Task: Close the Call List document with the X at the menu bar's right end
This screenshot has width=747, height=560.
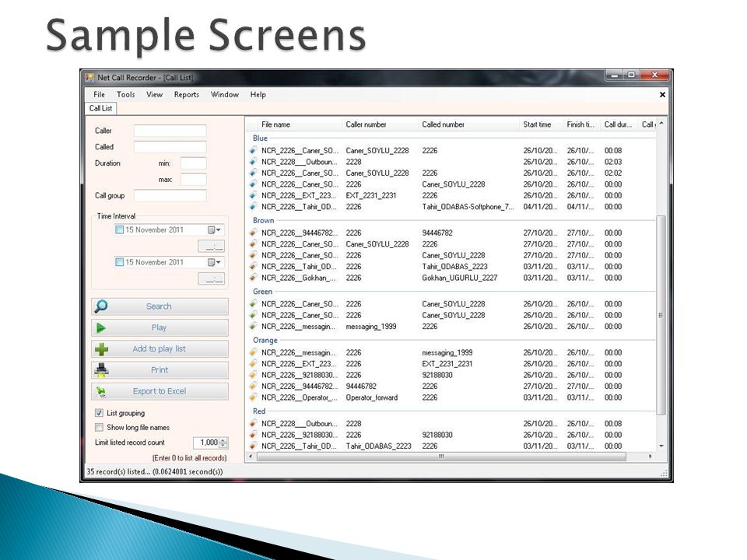Action: pyautogui.click(x=662, y=95)
